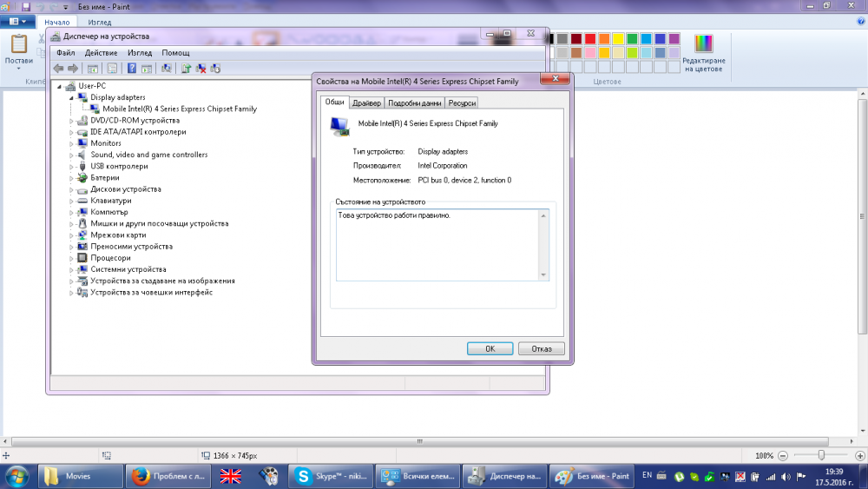Expand IDE ATA/ATAPI контролери node
The image size is (868, 489).
pyautogui.click(x=71, y=132)
